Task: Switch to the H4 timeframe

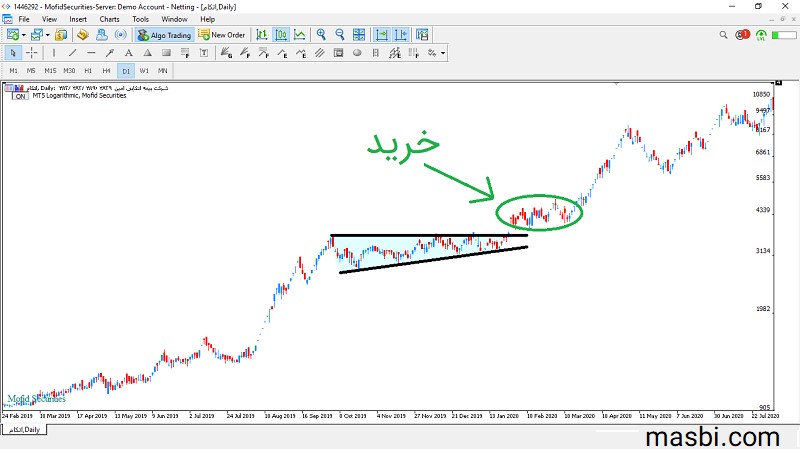Action: tap(106, 70)
